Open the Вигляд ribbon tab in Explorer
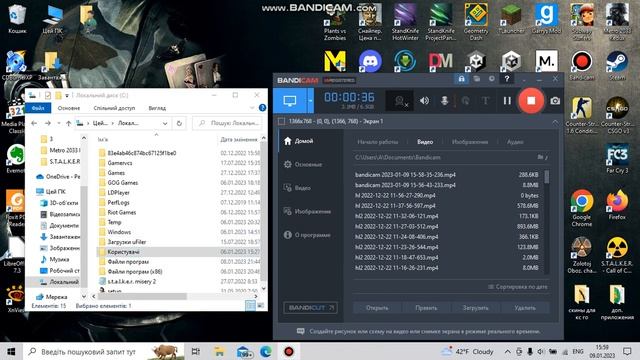This screenshot has height=360, width=640. click(x=157, y=108)
